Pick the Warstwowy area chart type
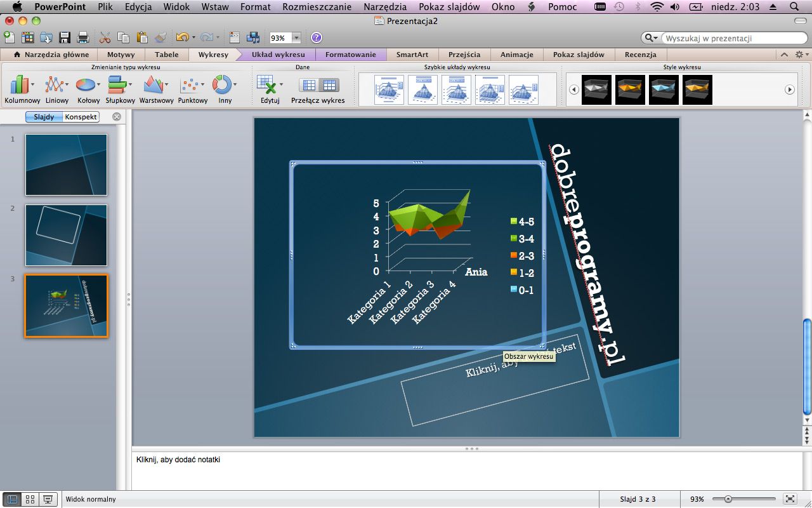812x508 pixels. [154, 89]
